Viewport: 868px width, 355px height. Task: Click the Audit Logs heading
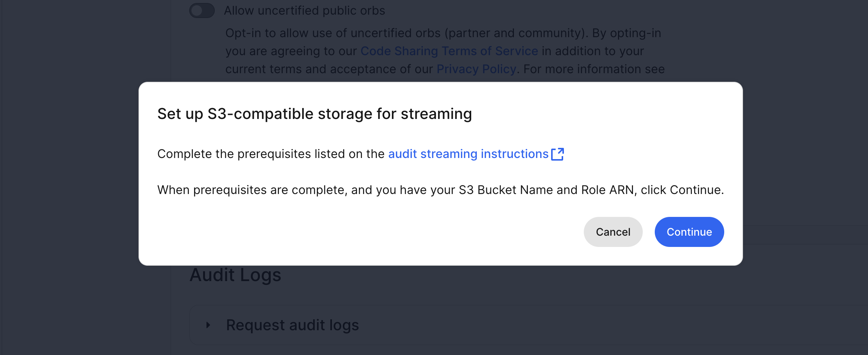click(235, 275)
